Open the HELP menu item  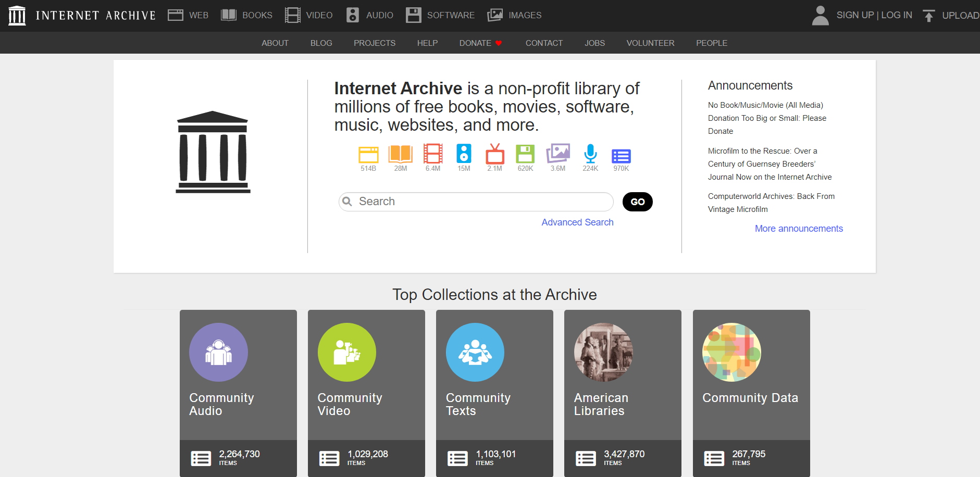(x=427, y=43)
